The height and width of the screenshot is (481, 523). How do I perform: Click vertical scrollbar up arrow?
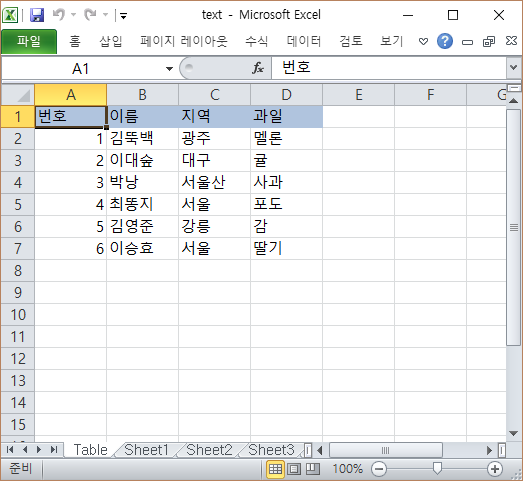[x=514, y=101]
